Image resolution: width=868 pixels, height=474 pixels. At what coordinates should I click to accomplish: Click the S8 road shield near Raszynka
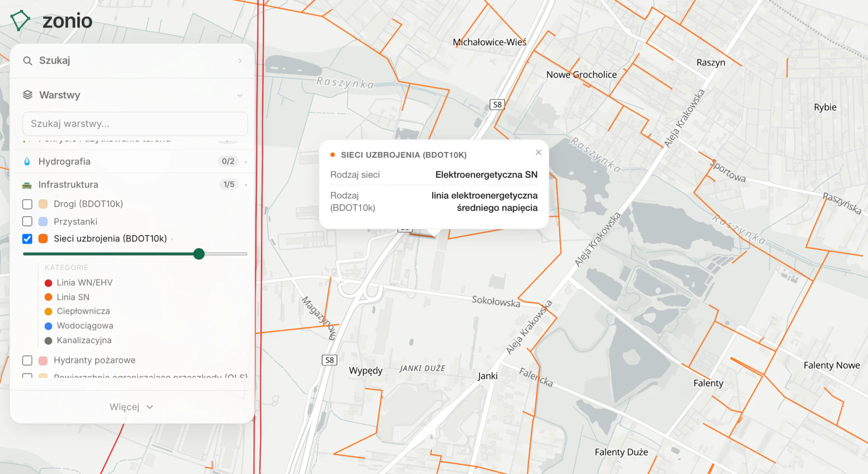pyautogui.click(x=497, y=105)
